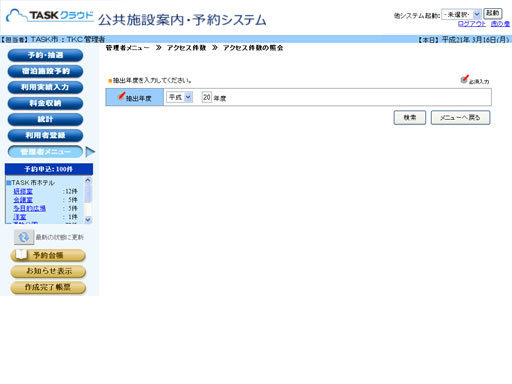Click the 12件 count beside 研修室
This screenshot has height=384, width=512.
[x=71, y=191]
